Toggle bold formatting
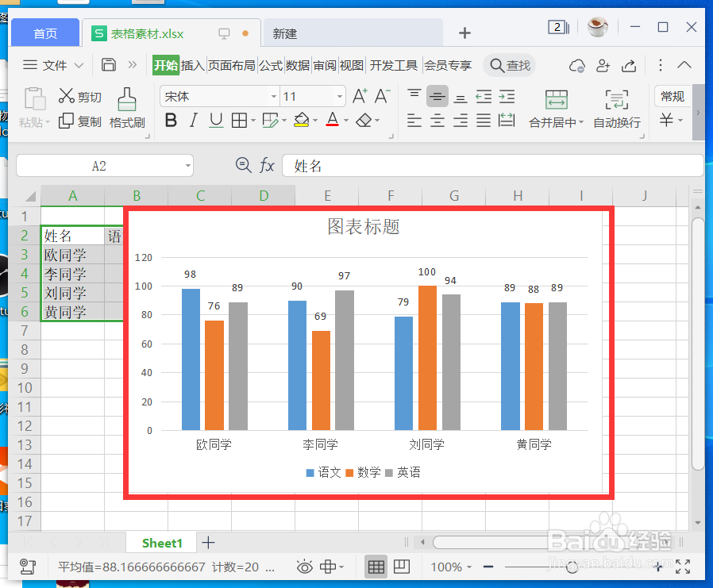Viewport: 713px width, 588px height. tap(172, 120)
